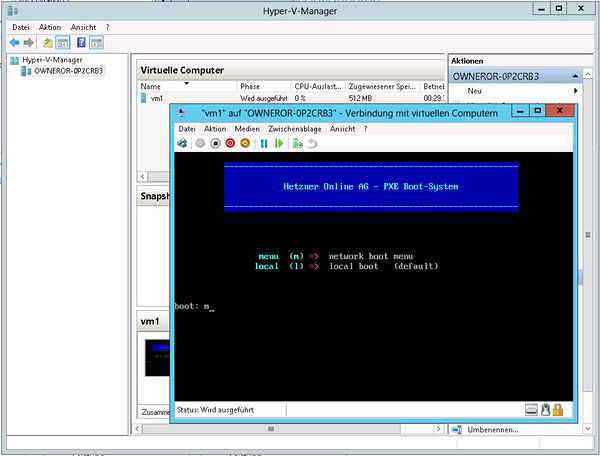The width and height of the screenshot is (600, 456).
Task: Minimize the vm1 connection window
Action: click(520, 111)
